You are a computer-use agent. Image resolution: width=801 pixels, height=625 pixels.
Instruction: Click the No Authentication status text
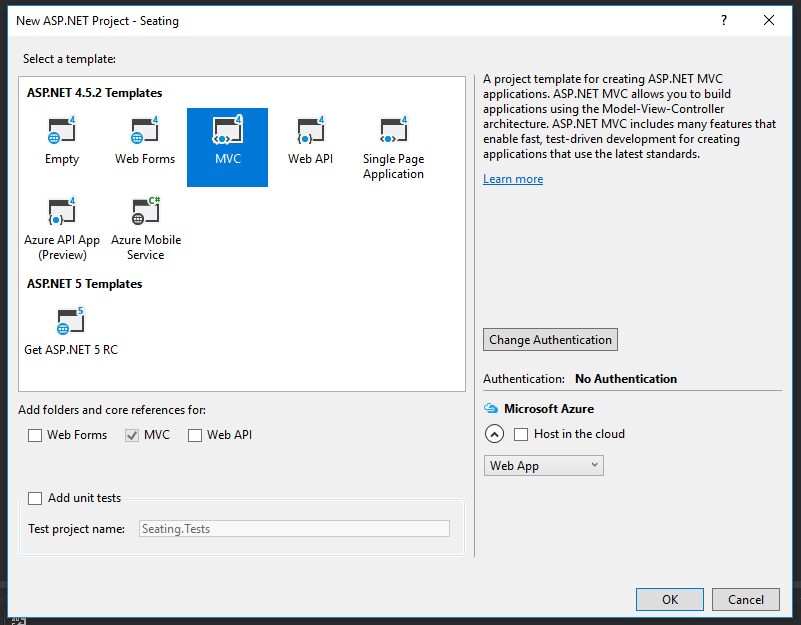coord(626,379)
